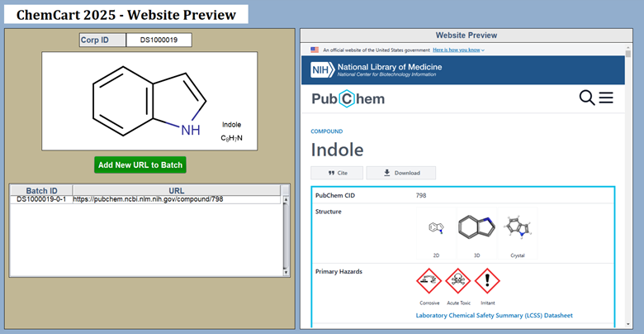Viewport: 644px width, 334px height.
Task: Click the Corrosive hazard pictogram
Action: (429, 282)
